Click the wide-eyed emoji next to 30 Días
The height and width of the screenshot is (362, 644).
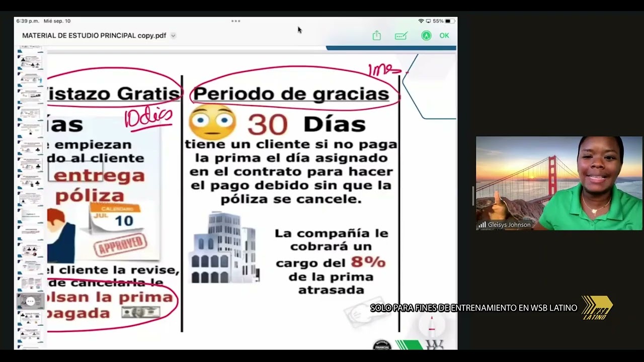click(x=212, y=122)
